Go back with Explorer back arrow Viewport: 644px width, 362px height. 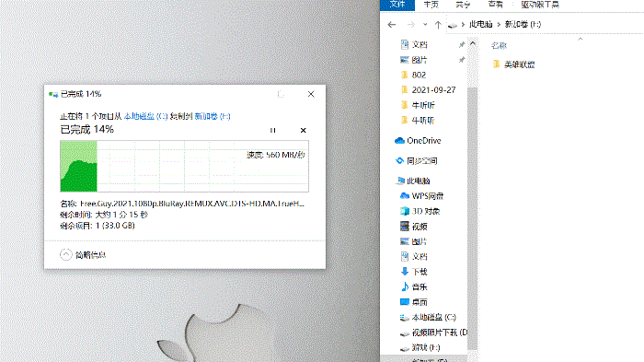pos(392,25)
